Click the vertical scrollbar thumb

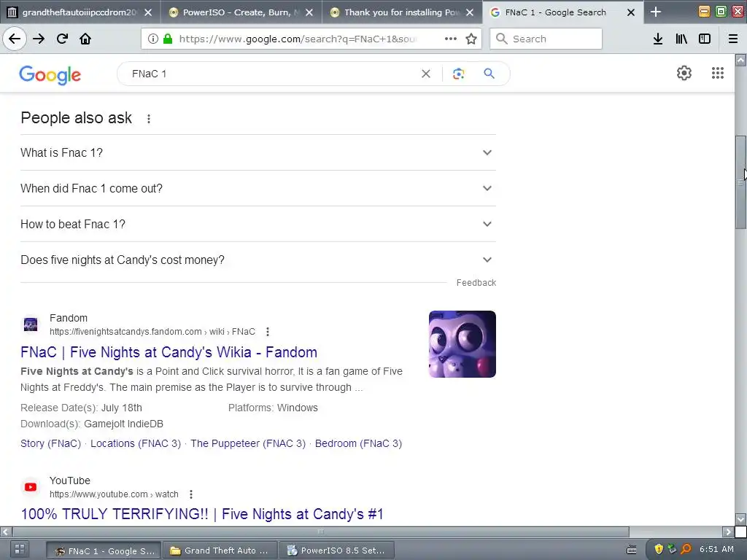[x=740, y=182]
